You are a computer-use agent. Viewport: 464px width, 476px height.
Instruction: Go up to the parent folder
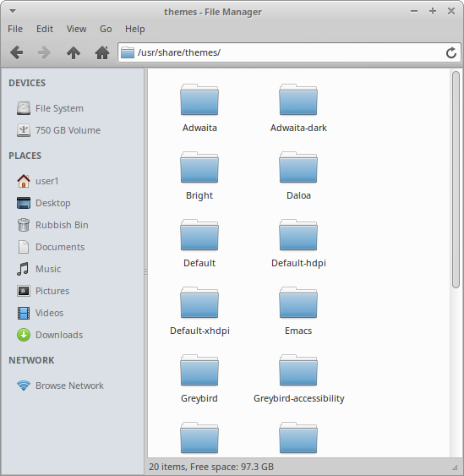pyautogui.click(x=74, y=52)
